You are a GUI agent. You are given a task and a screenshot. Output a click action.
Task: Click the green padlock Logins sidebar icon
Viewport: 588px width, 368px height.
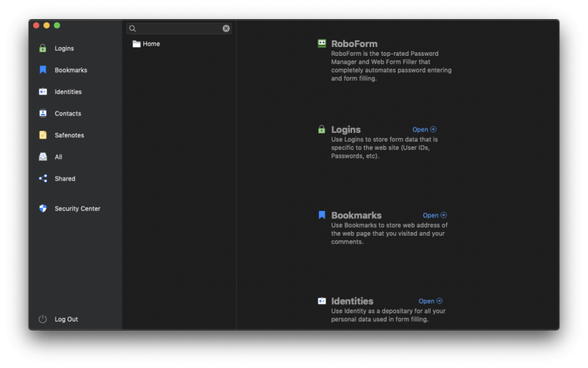pos(43,48)
